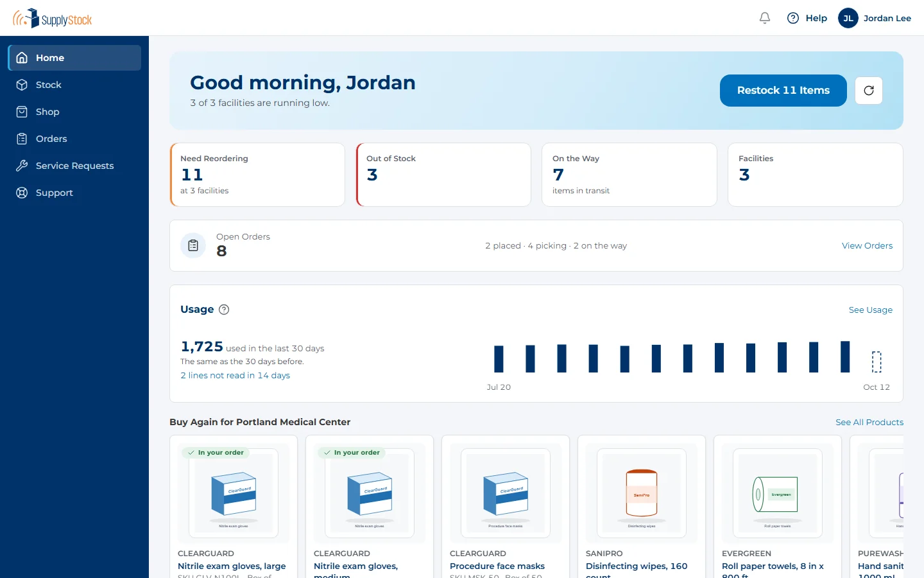The image size is (924, 578).
Task: Select the dashed Oct 12 usage bar
Action: point(877,362)
